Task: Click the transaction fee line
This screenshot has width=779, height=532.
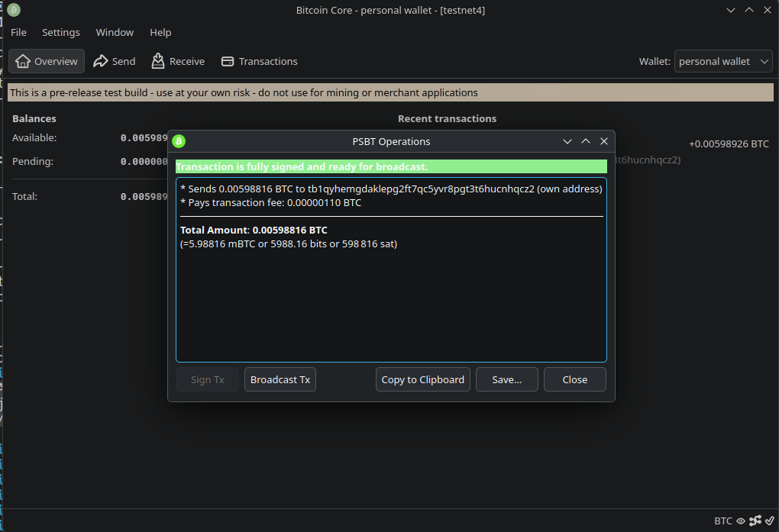Action: coord(271,203)
